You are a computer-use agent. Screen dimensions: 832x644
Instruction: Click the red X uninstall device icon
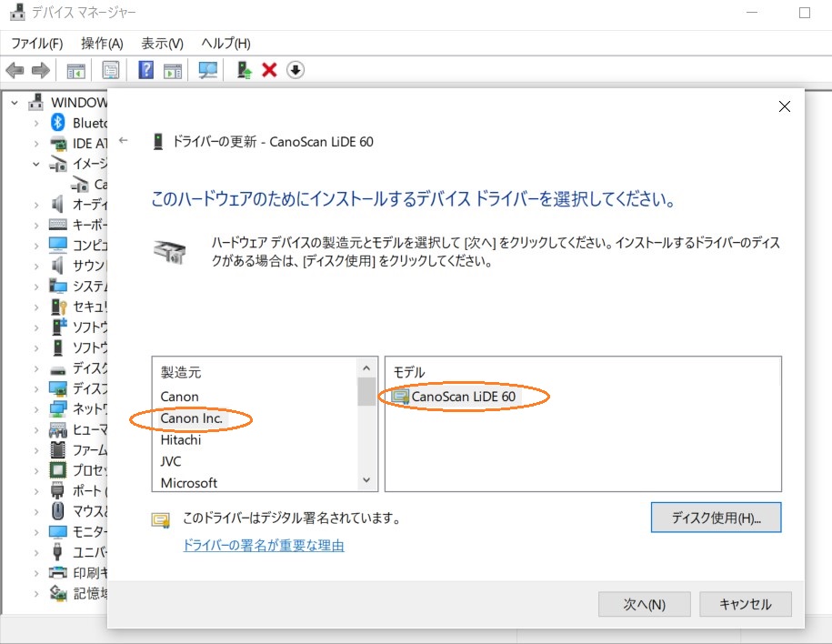269,70
